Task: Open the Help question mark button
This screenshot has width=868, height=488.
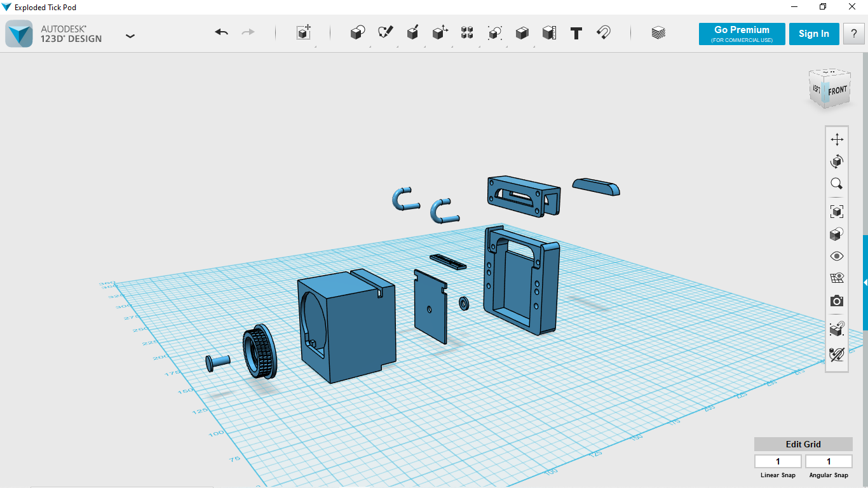Action: pos(853,34)
